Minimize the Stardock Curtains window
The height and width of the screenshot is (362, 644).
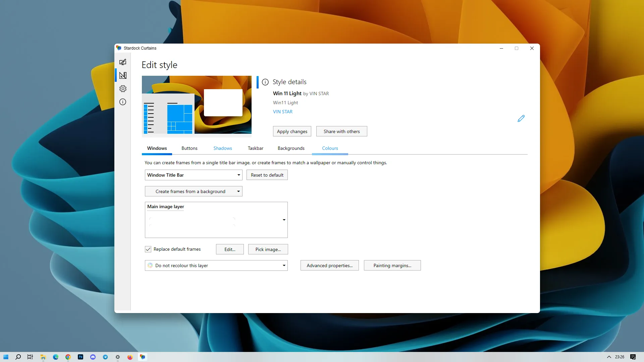point(501,48)
